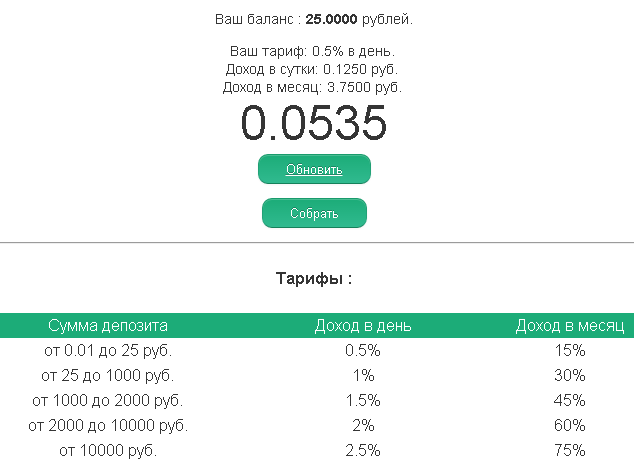Select the от 25 до 1000 руб. row
This screenshot has width=634, height=471.
[x=108, y=376]
